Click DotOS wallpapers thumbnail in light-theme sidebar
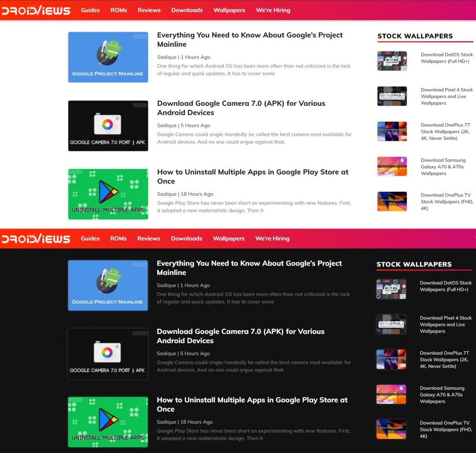 click(392, 61)
